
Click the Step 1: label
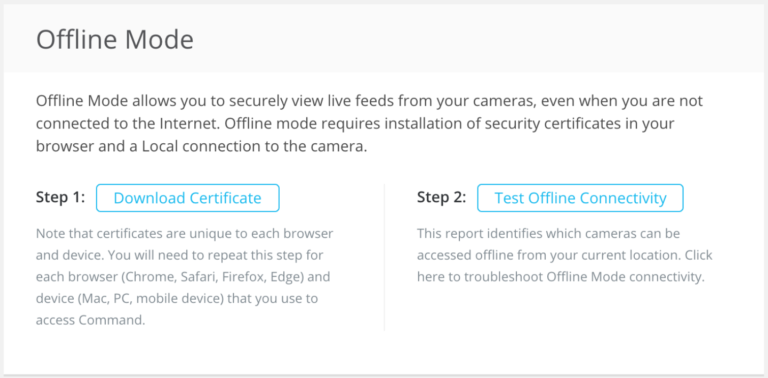point(61,197)
